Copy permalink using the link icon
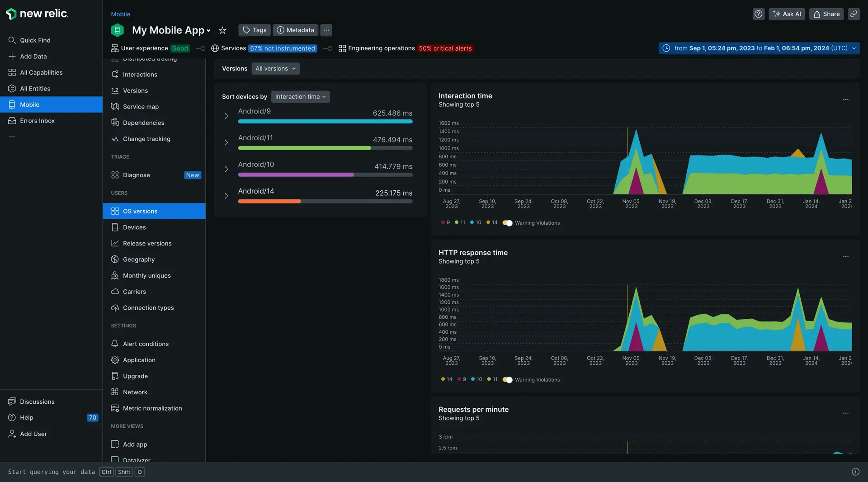 [853, 14]
